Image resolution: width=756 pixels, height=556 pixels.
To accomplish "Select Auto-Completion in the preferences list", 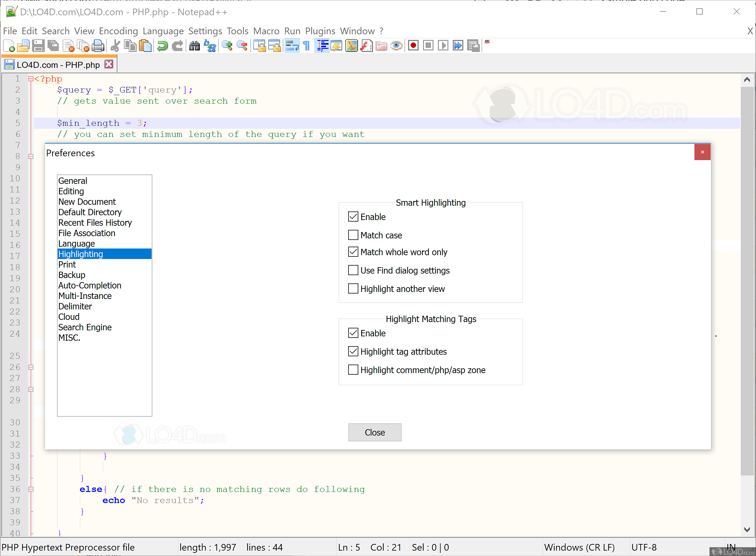I will [x=89, y=285].
